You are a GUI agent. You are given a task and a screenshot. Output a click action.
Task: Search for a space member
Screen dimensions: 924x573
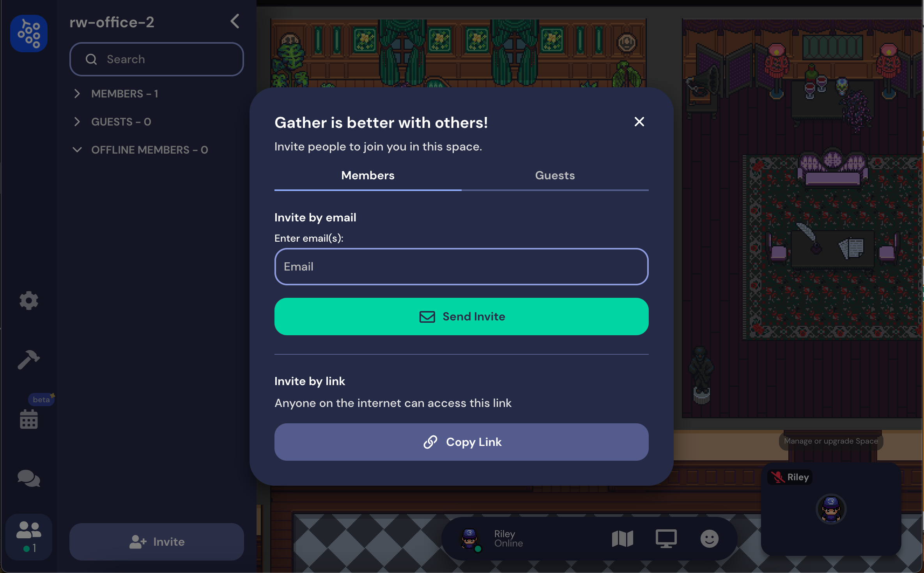point(156,59)
